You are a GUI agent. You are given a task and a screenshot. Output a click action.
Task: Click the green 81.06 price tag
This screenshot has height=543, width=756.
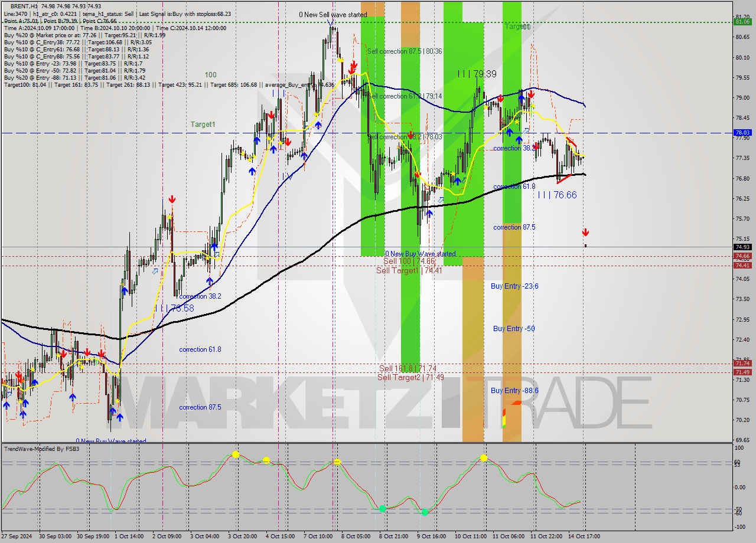[x=742, y=22]
